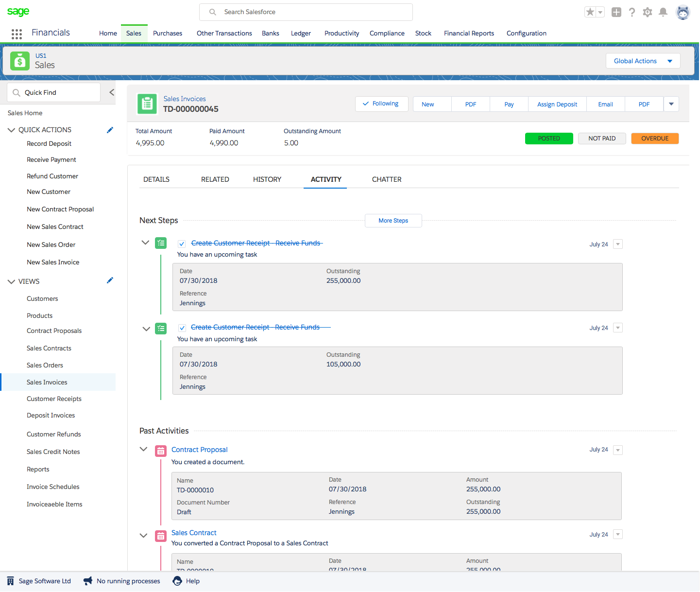Click the Pay button
This screenshot has height=592, width=700.
click(509, 104)
